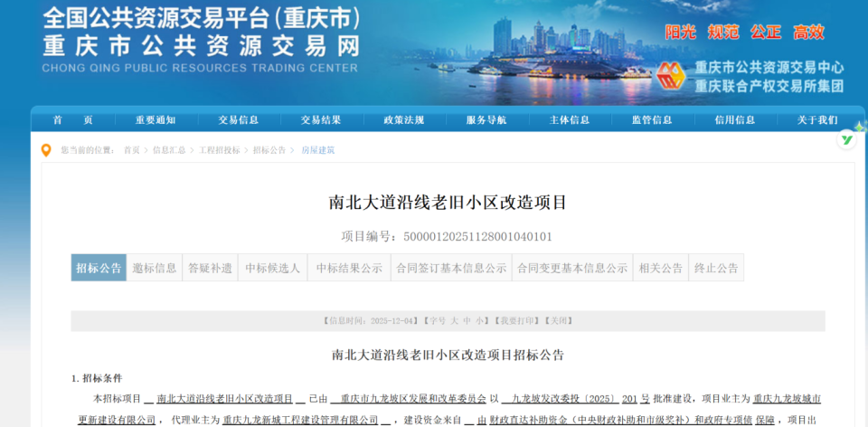The height and width of the screenshot is (427, 868).
Task: Click underlined 重庆九龙新城工程建设管理有限公司 text
Action: [x=300, y=419]
